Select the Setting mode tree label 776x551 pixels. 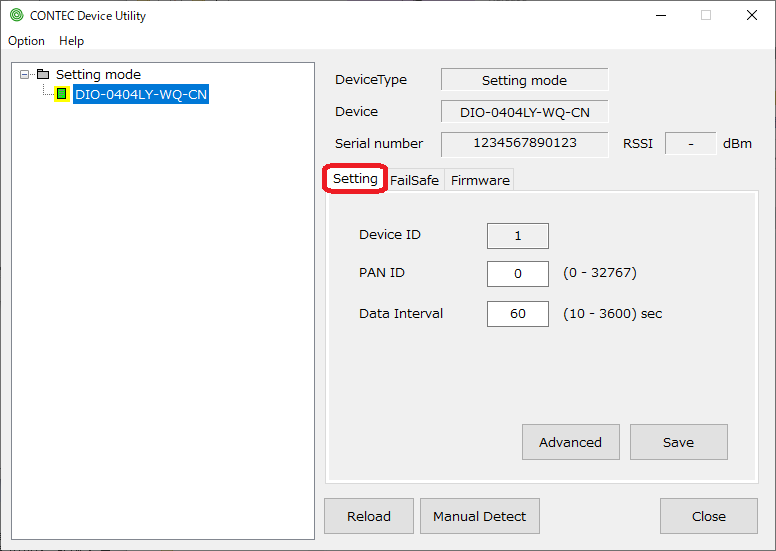(x=98, y=74)
